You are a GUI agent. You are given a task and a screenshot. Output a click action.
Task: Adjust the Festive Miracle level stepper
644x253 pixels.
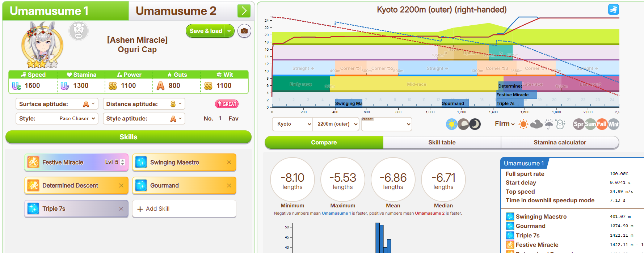(123, 162)
